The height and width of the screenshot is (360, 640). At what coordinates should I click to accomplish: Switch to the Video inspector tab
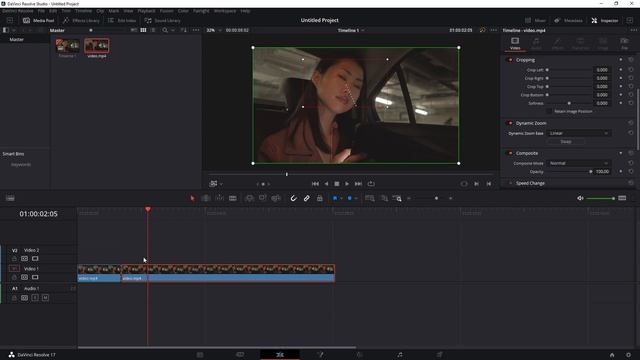pyautogui.click(x=515, y=43)
